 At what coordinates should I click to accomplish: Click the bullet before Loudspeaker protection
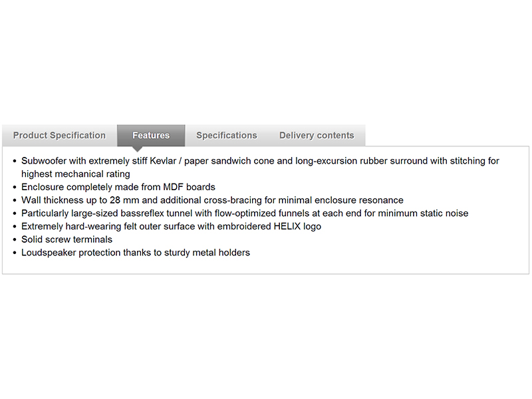(15, 253)
